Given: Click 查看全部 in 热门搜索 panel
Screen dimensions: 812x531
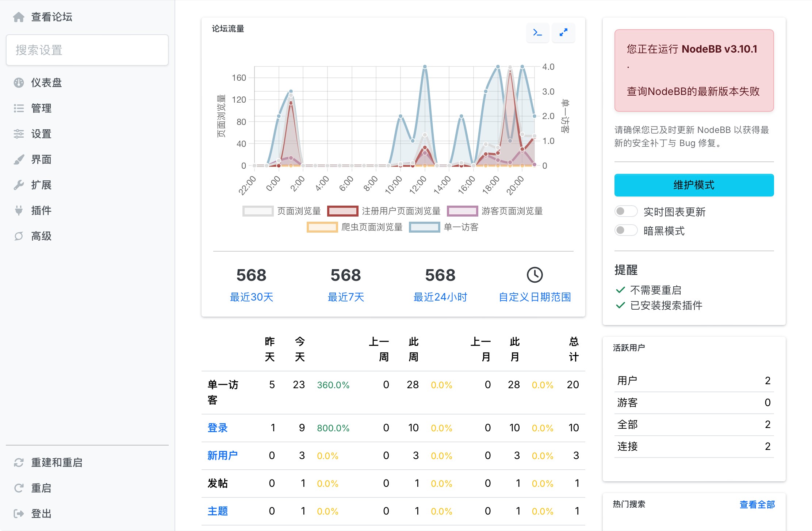Looking at the screenshot, I should 757,504.
